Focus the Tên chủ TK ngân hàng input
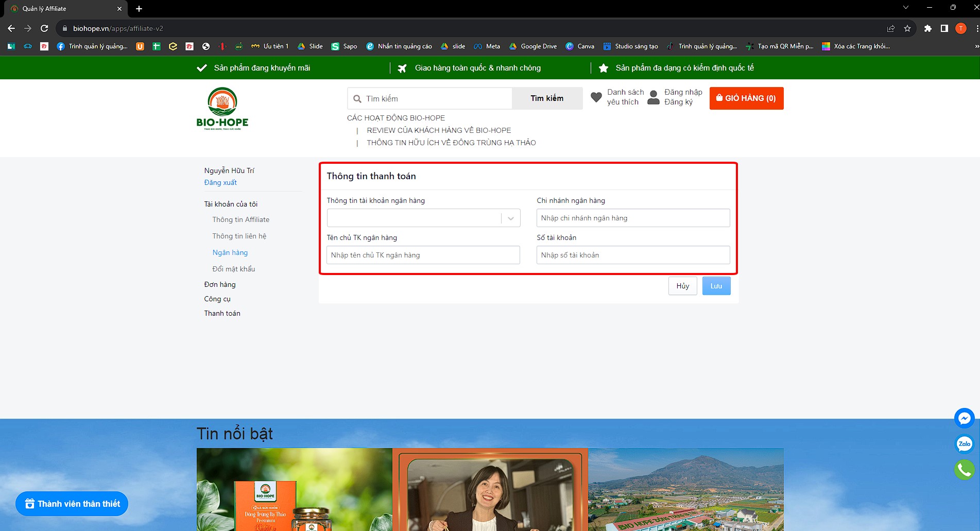Screen dimensions: 980x531 point(423,255)
